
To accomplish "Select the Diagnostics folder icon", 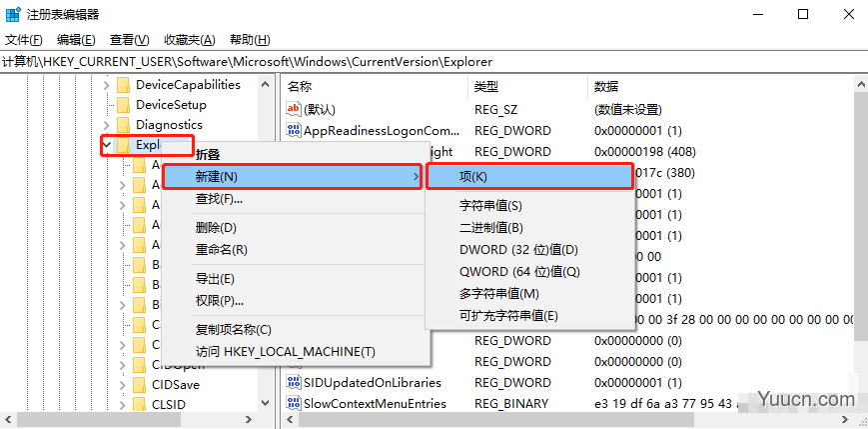I will click(123, 125).
